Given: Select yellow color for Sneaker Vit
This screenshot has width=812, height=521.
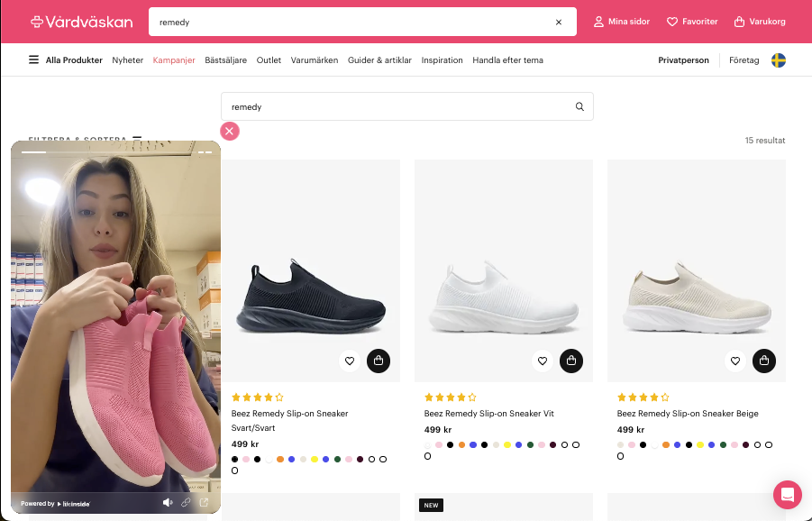Looking at the screenshot, I should click(507, 445).
